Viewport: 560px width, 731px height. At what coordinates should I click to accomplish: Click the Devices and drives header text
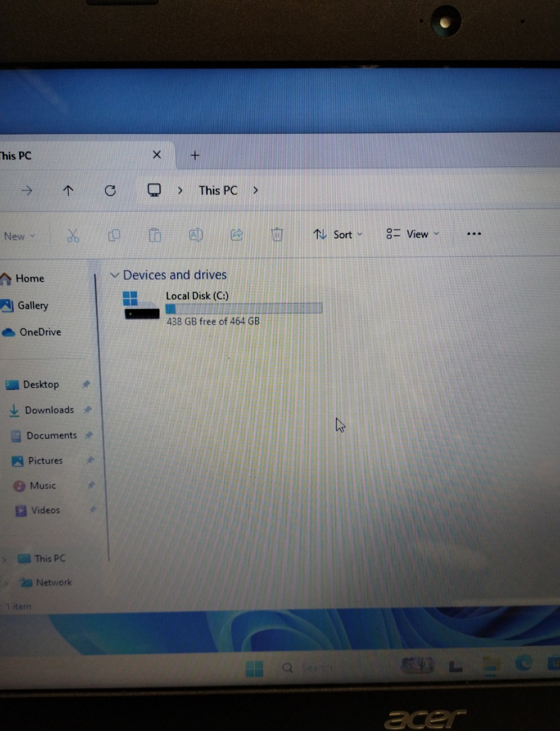[x=175, y=275]
